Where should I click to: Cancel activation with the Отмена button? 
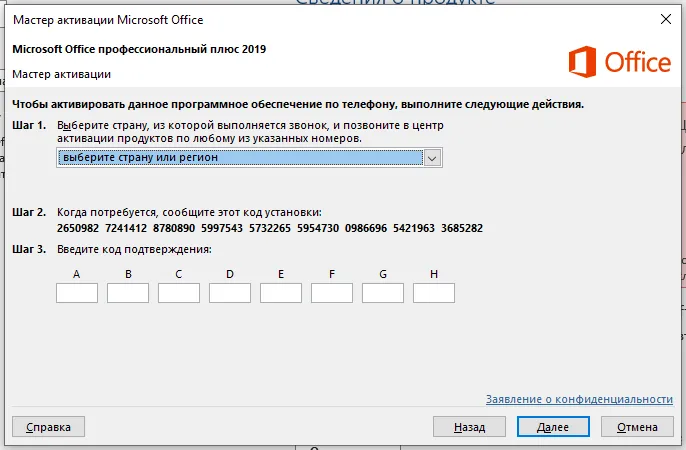[637, 427]
